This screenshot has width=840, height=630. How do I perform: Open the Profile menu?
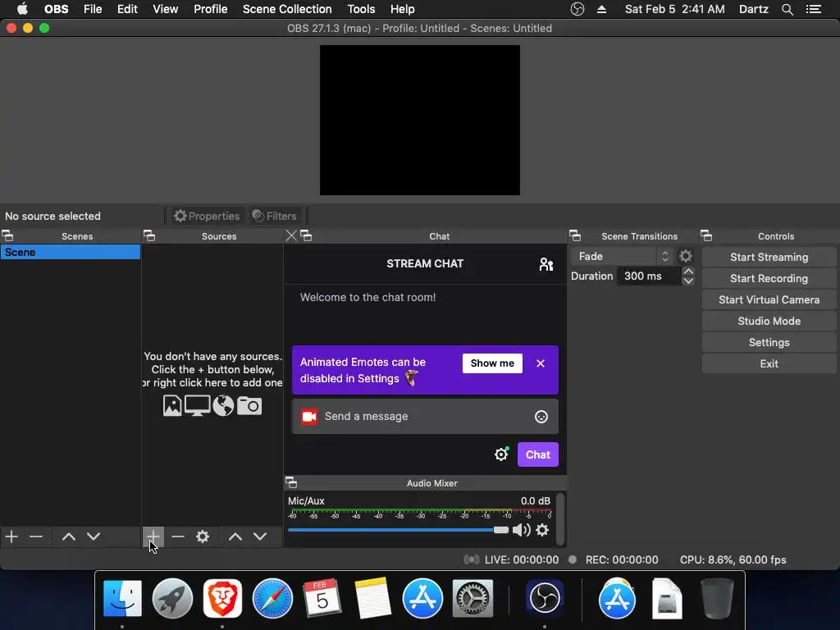tap(211, 9)
